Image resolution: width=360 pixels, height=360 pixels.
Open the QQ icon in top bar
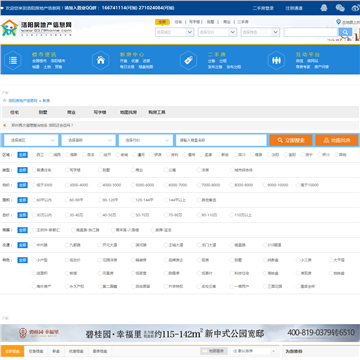click(x=324, y=8)
